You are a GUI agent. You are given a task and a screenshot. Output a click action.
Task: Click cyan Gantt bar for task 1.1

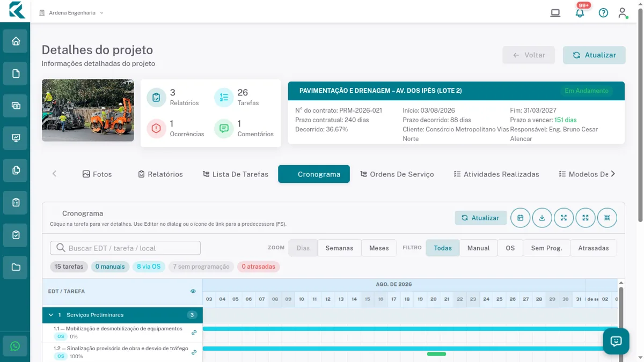tap(410, 329)
